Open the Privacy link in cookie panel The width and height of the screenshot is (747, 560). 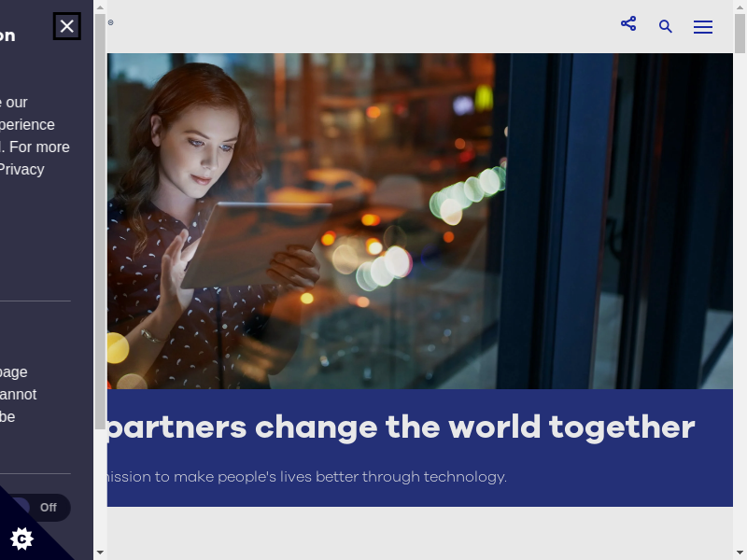point(21,169)
